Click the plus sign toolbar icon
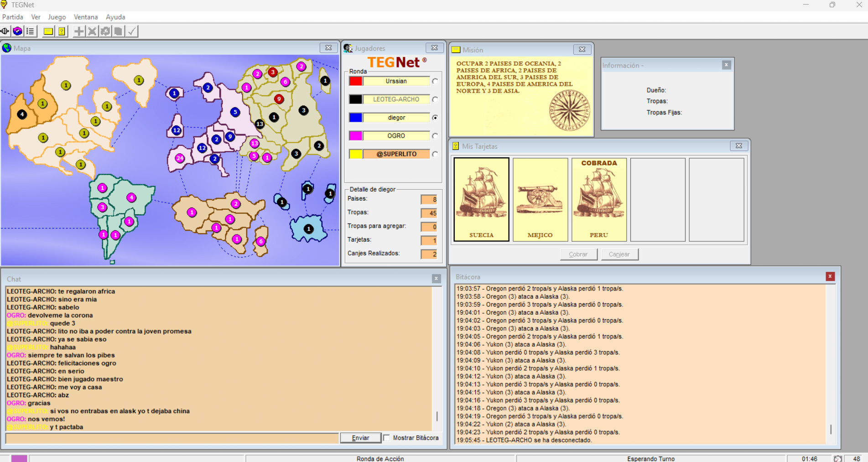The height and width of the screenshot is (462, 868). click(x=79, y=31)
